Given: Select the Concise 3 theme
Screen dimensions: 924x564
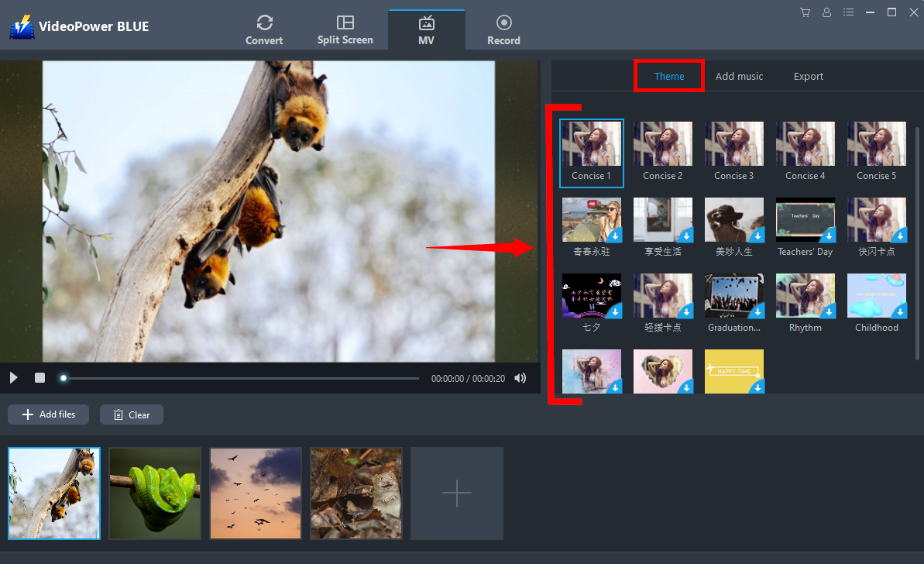Looking at the screenshot, I should coord(733,144).
